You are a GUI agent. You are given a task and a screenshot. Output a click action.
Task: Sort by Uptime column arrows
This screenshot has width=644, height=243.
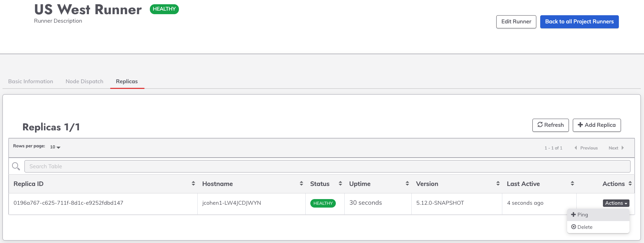pos(407,183)
